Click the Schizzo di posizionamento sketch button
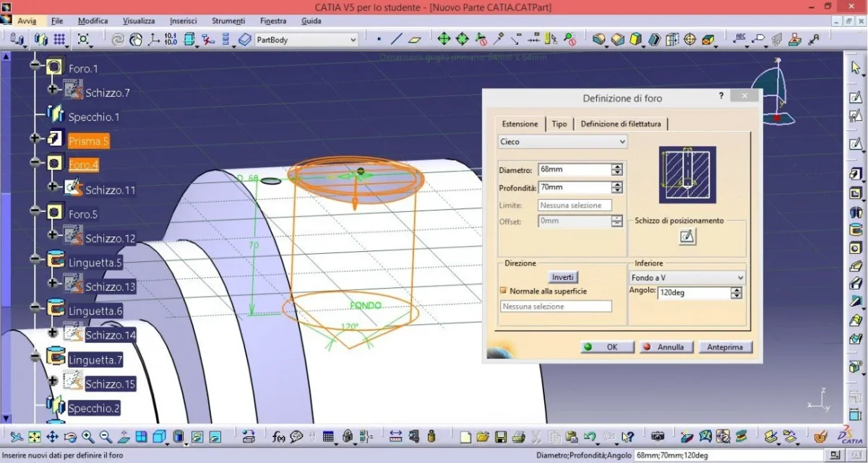This screenshot has width=868, height=463. coord(687,236)
